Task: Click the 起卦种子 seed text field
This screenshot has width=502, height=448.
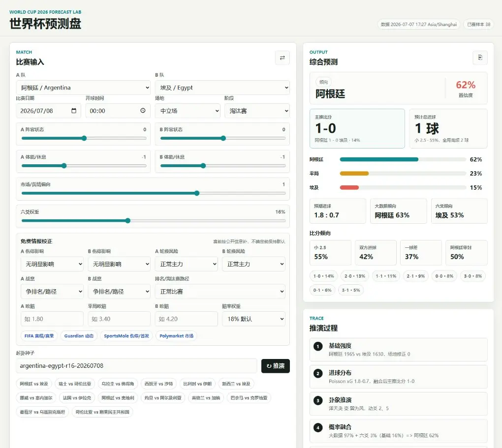Action: pos(136,366)
